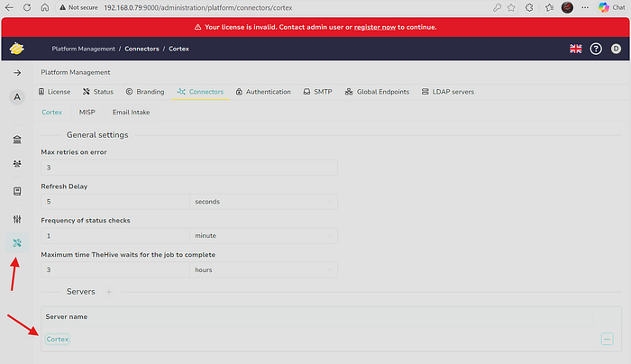Switch to the Branding tab

145,92
